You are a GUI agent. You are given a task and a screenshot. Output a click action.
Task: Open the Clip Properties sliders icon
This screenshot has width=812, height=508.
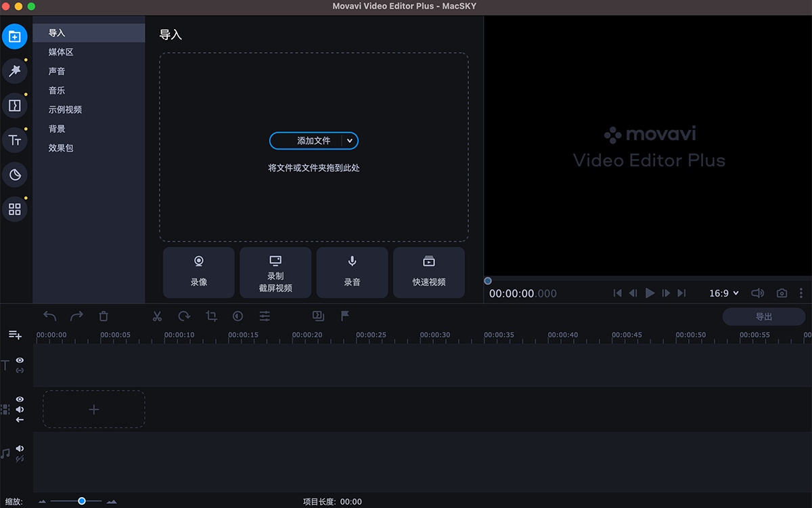265,316
